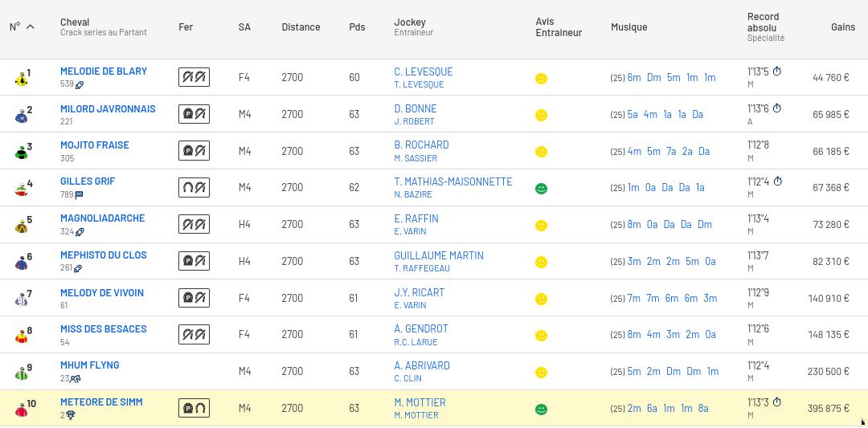
Task: Open trainer T. RAFFEGEAU's profile
Action: (421, 268)
